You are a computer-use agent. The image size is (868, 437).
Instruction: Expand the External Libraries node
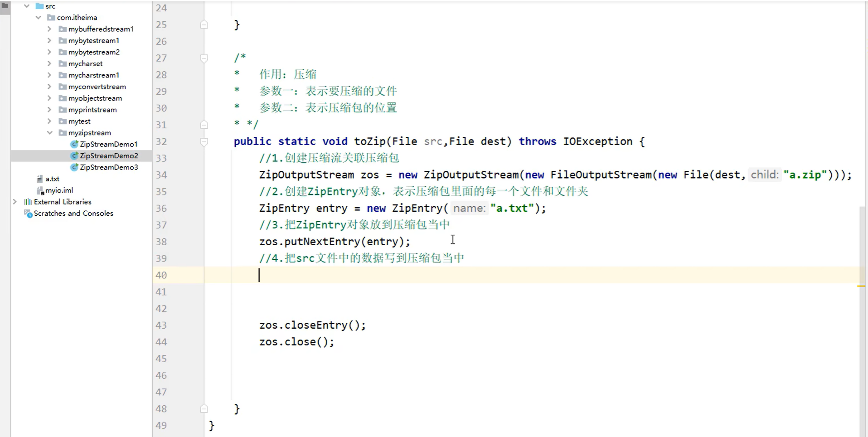coord(15,201)
